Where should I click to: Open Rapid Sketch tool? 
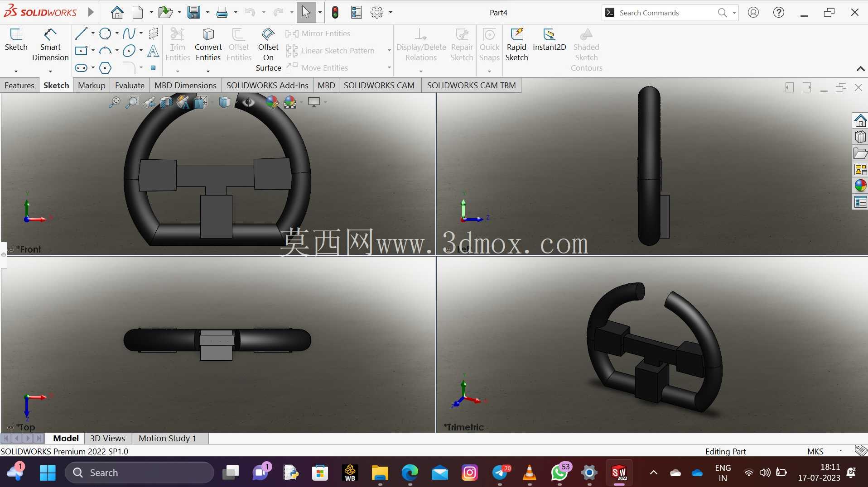tap(516, 45)
